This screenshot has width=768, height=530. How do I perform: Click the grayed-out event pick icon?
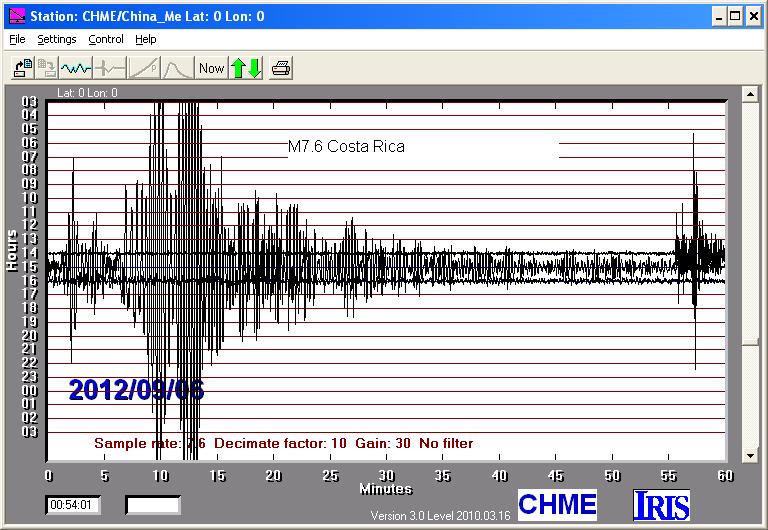click(x=109, y=68)
